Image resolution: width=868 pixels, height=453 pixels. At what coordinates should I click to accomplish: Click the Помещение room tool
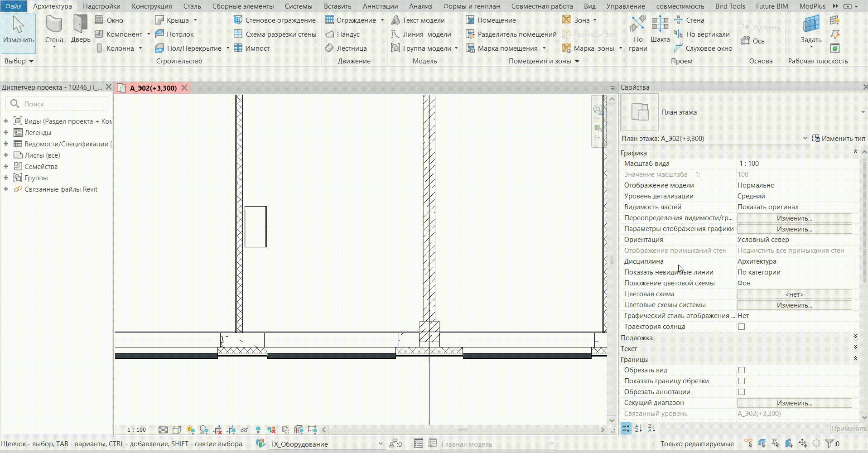(x=490, y=20)
